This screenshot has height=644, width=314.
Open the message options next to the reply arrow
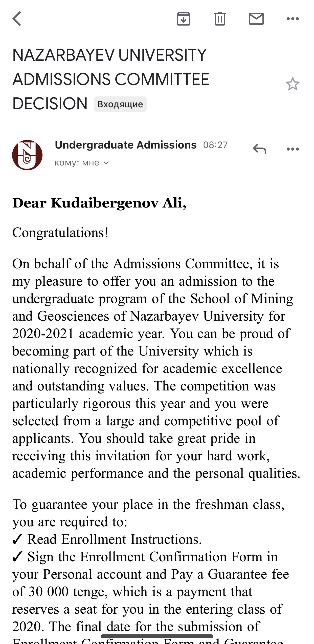[x=293, y=149]
